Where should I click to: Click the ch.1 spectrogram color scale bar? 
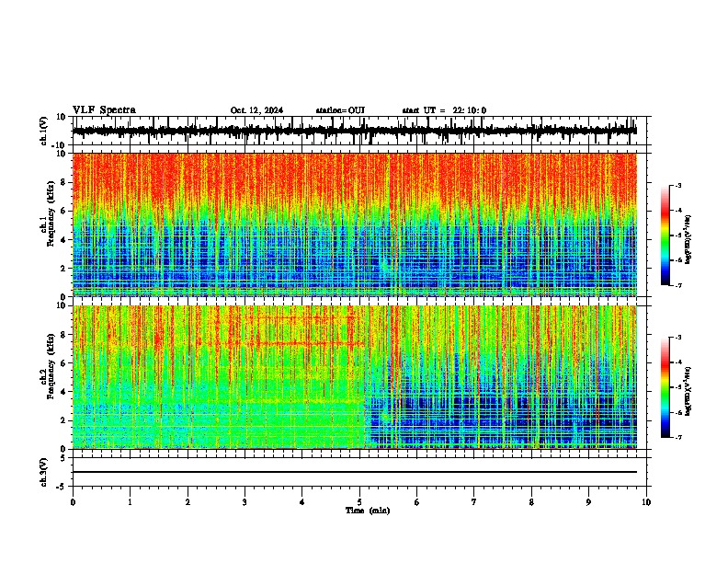click(665, 236)
